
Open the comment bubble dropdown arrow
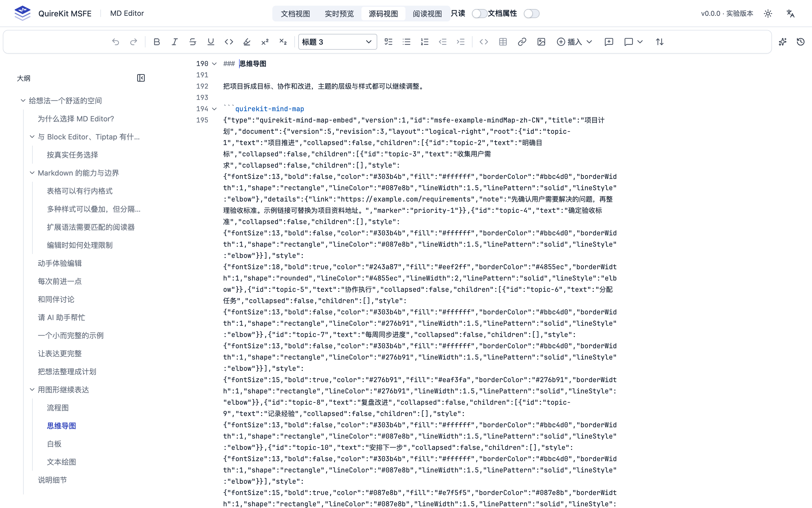[x=640, y=42]
